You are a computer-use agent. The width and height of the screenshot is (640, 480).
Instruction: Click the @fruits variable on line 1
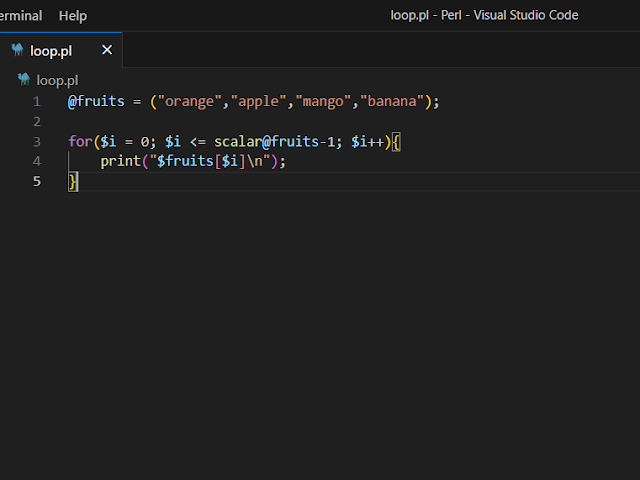tap(96, 101)
